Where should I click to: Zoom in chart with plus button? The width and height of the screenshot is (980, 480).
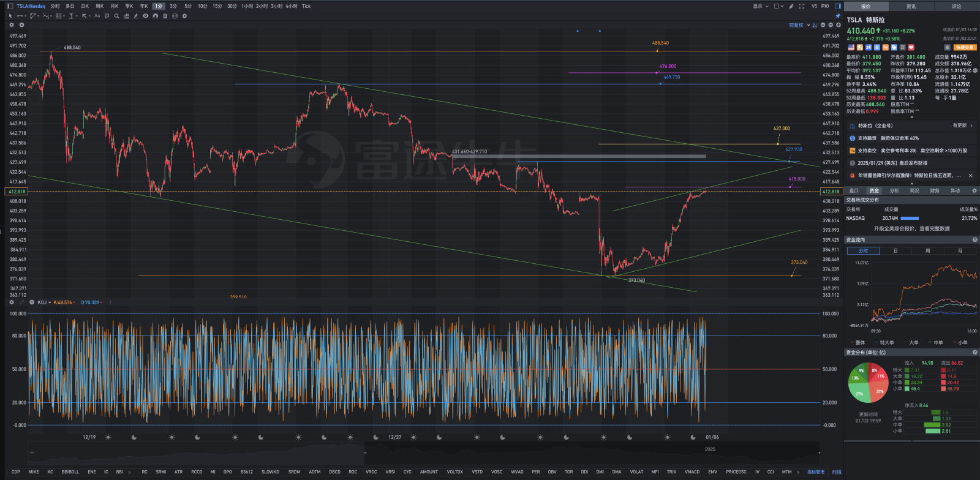point(839,25)
